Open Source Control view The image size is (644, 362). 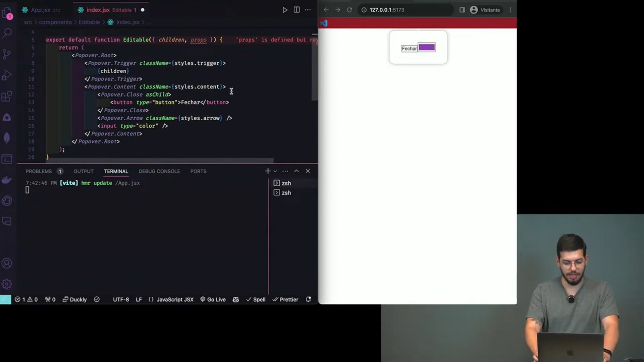tap(7, 54)
